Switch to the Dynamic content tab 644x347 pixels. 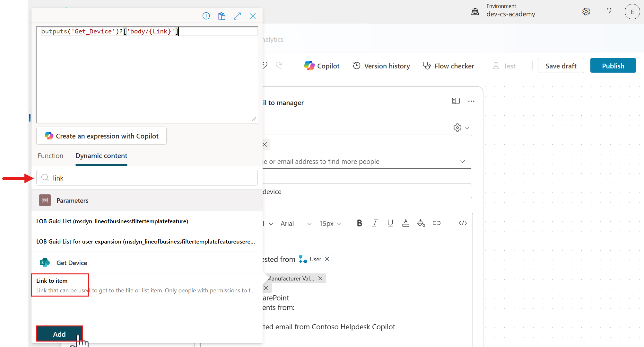[101, 156]
